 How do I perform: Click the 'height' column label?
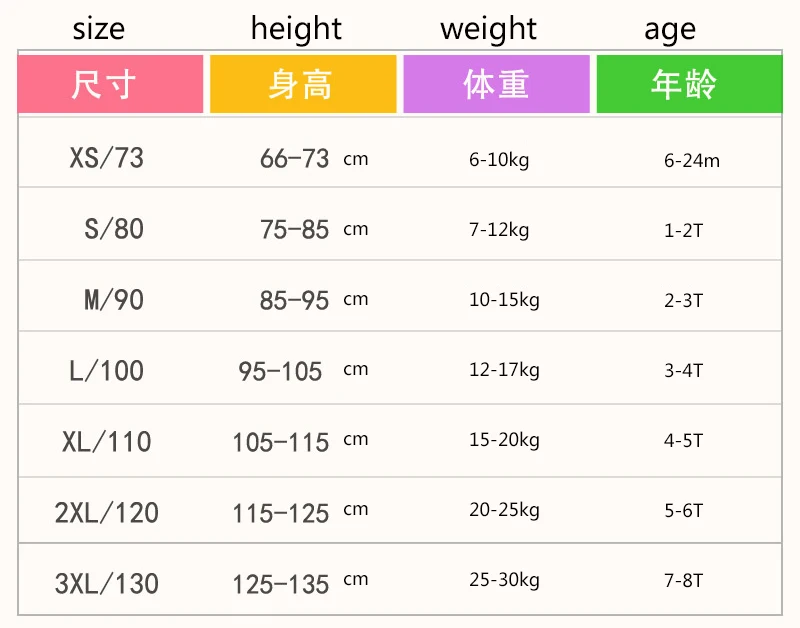point(296,28)
